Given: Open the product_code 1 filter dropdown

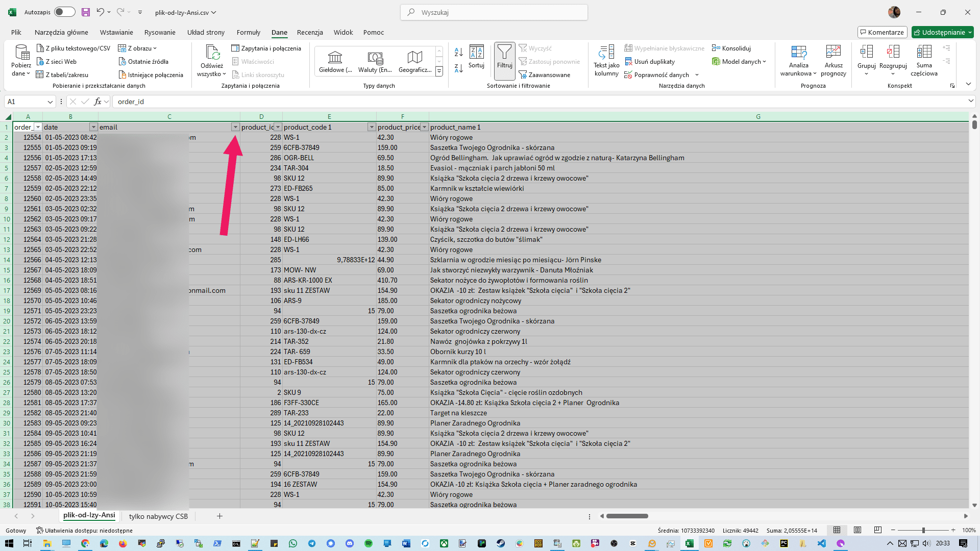Looking at the screenshot, I should (372, 127).
